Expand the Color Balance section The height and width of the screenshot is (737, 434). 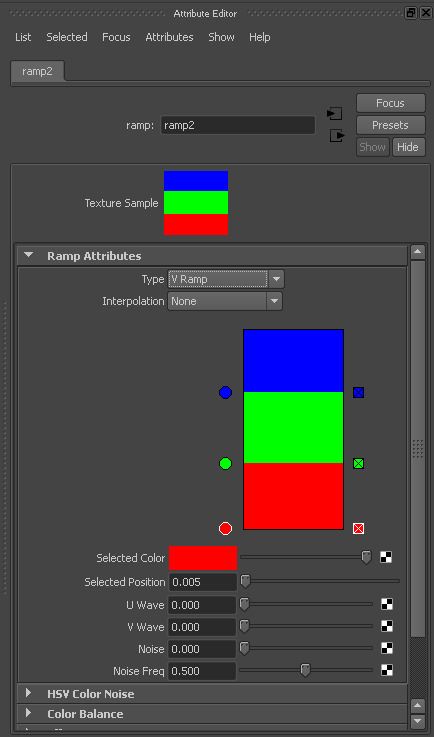tap(28, 713)
